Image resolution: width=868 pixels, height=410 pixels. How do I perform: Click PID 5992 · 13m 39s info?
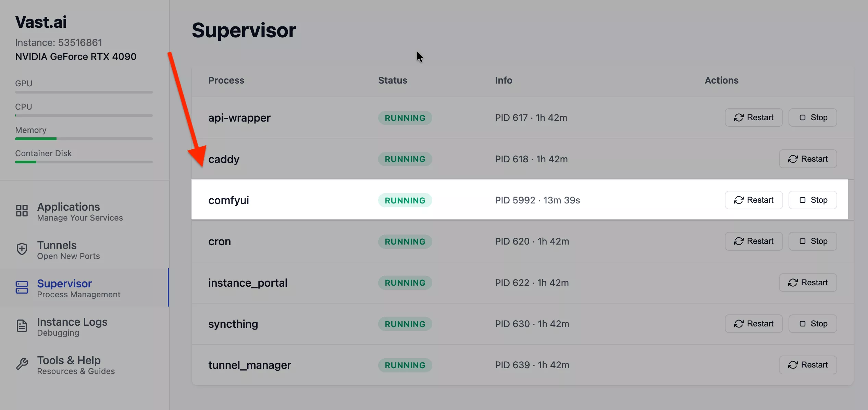(x=537, y=200)
